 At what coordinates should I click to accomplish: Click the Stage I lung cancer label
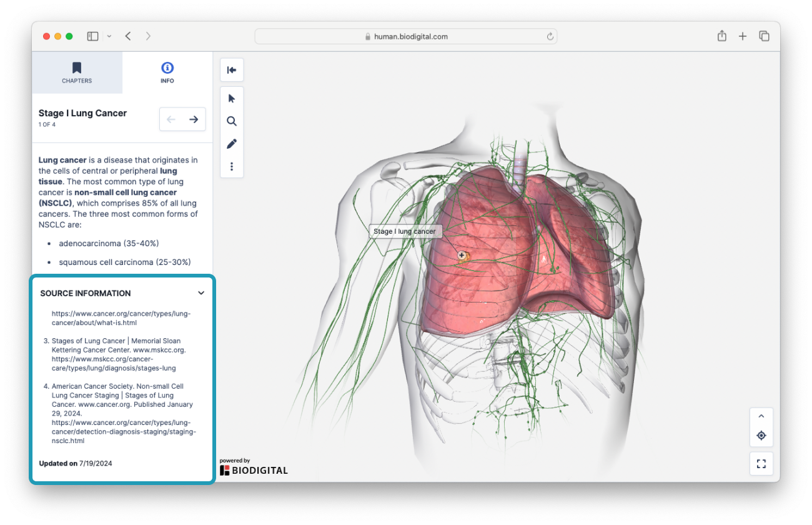(x=405, y=231)
